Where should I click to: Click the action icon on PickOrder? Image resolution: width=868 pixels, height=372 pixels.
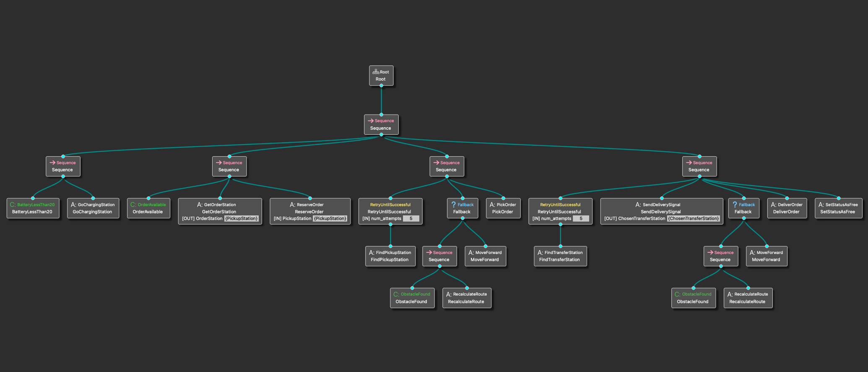(x=492, y=204)
